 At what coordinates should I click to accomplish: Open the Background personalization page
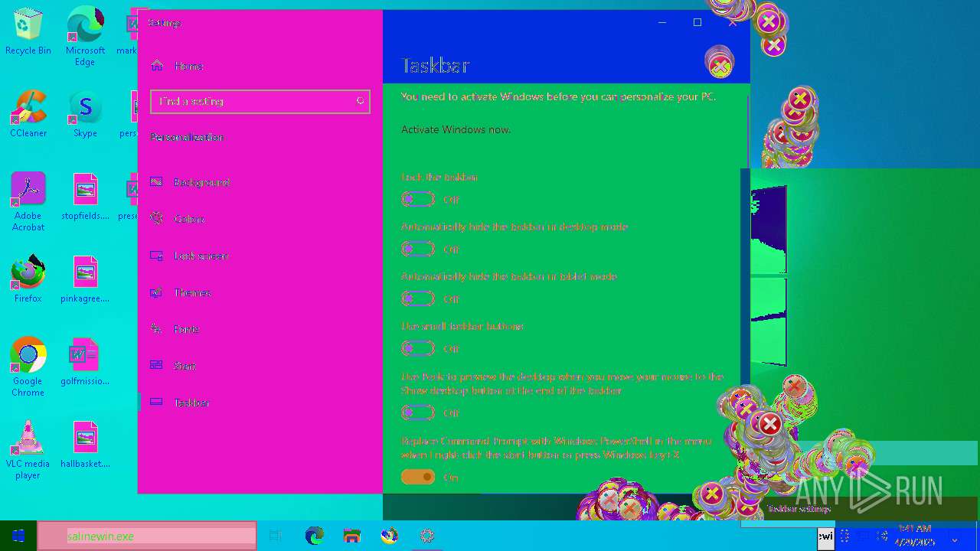pyautogui.click(x=191, y=182)
